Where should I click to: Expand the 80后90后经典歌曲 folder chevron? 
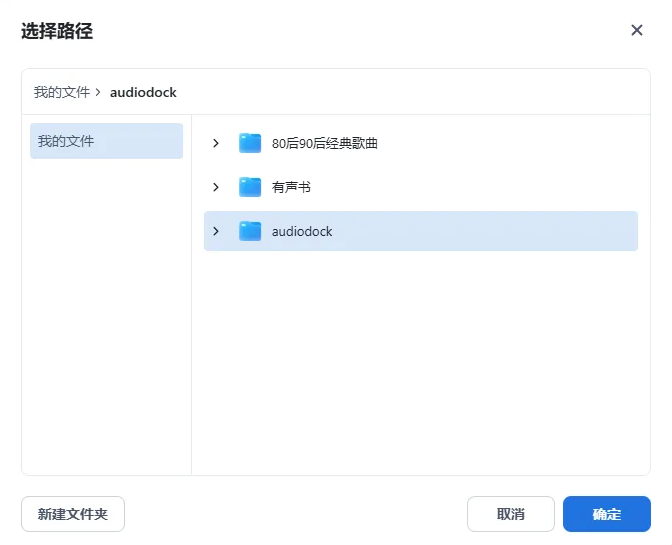(216, 143)
